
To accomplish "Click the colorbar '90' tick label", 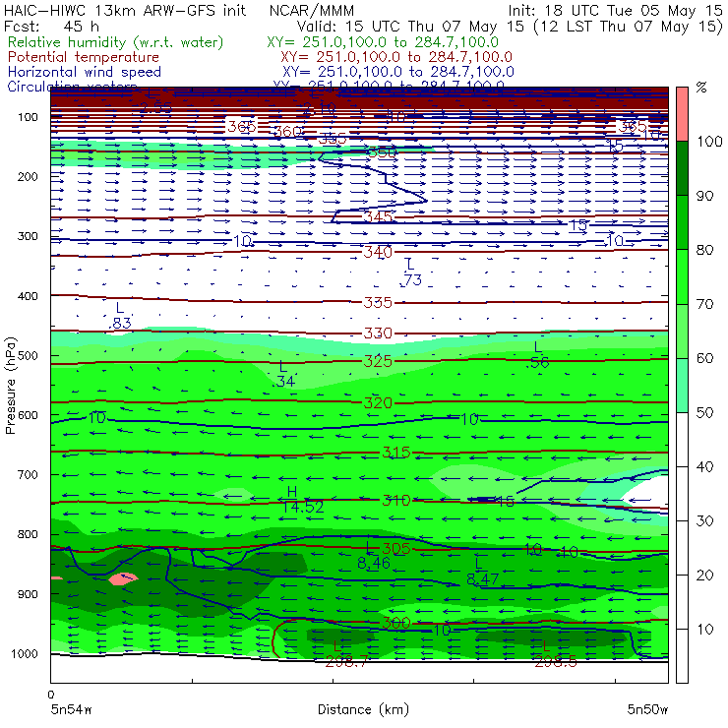I will point(704,196).
